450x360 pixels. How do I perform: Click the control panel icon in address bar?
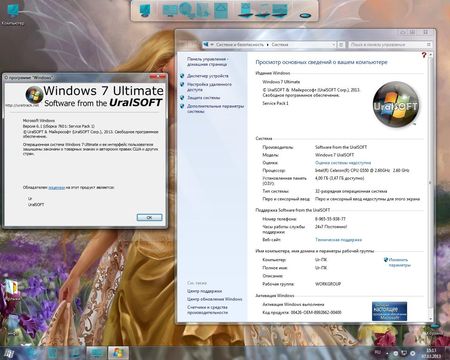pos(206,44)
